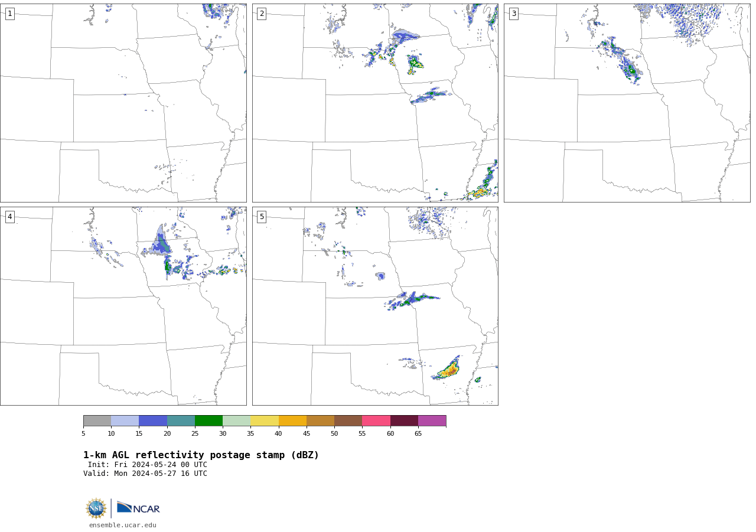Click the brown 50-55 dBZ swatch
This screenshot has width=756, height=532.
click(348, 420)
